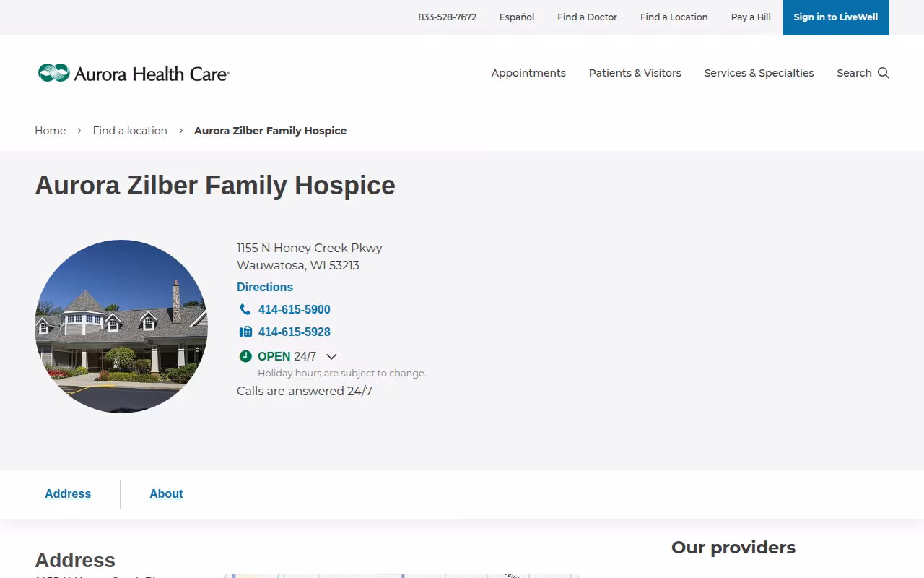
Task: Go to the Home breadcrumb
Action: point(51,131)
